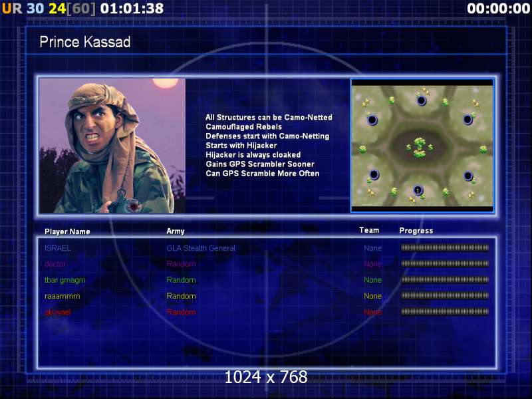Click 'Gains GPS Scrambler Sooner' line
This screenshot has height=399, width=532.
[260, 164]
